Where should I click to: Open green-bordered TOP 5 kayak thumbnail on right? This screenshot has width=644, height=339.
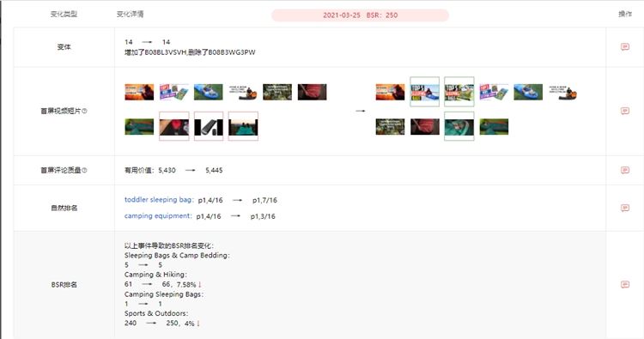pos(425,92)
